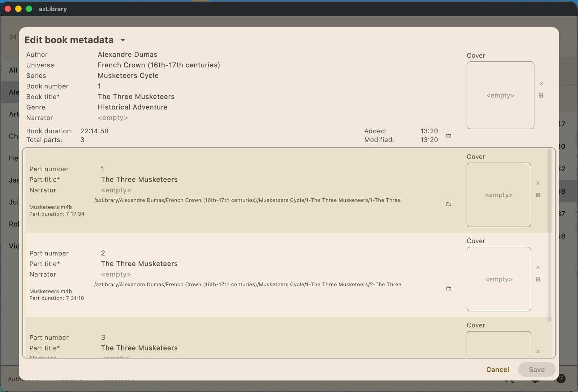
Task: Remove the cover of part 3
Action: pos(538,352)
